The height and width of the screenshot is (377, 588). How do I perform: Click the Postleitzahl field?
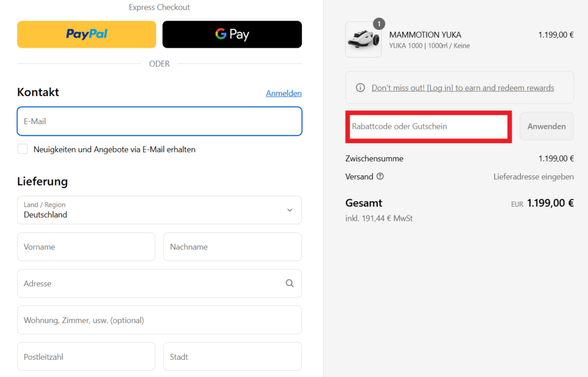[86, 357]
